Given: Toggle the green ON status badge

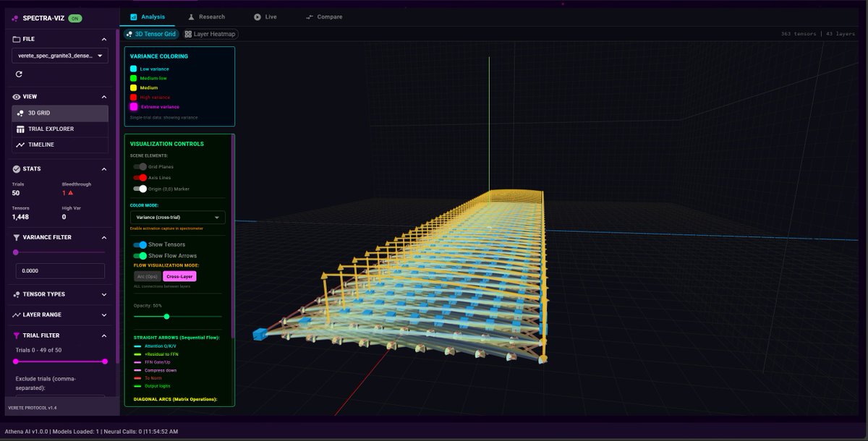Looking at the screenshot, I should click(x=75, y=18).
